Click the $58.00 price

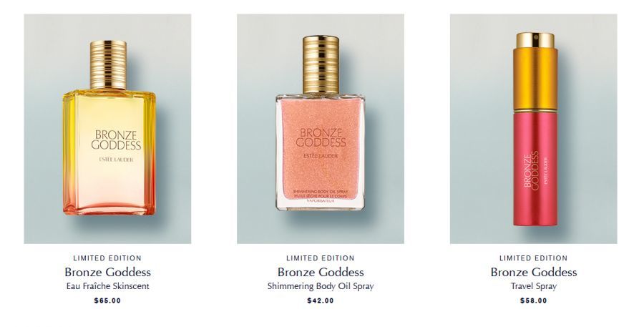point(534,301)
